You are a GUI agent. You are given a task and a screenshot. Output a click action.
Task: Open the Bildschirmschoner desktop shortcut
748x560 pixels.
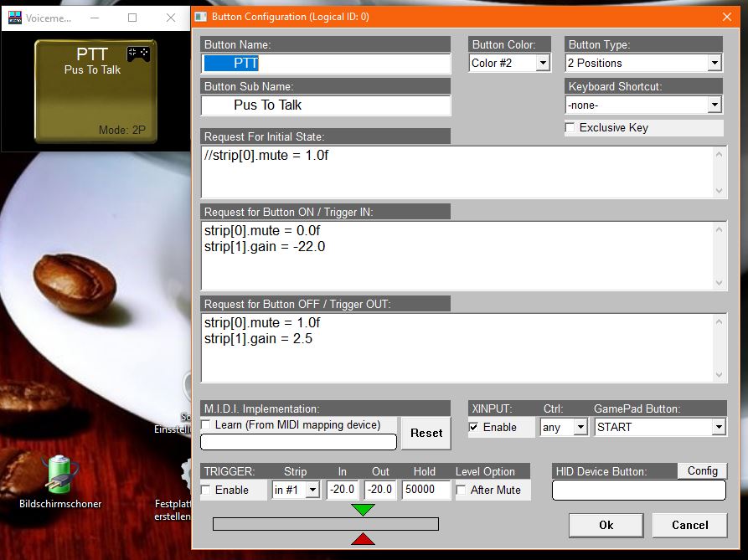(x=60, y=482)
